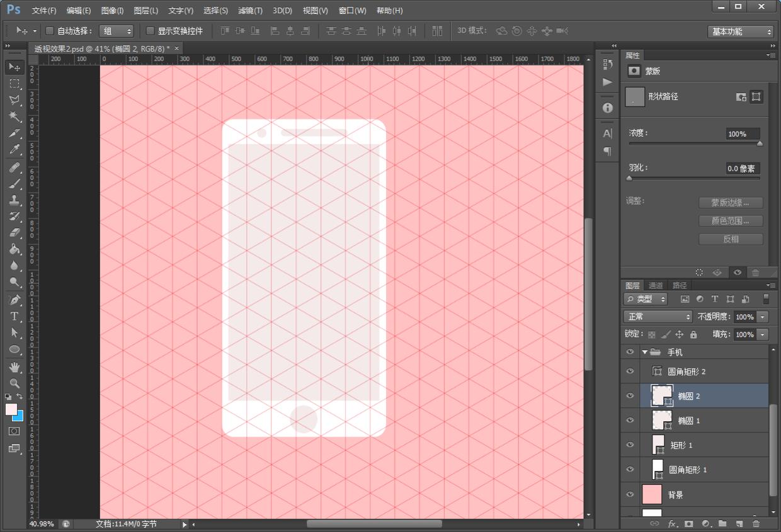The height and width of the screenshot is (532, 781).
Task: Open the 滤镜(T) menu
Action: coord(250,11)
